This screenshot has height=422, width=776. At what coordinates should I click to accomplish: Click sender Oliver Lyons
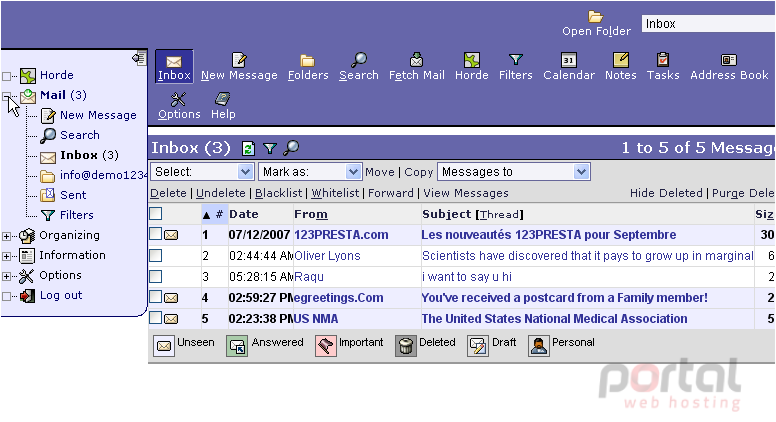[327, 256]
